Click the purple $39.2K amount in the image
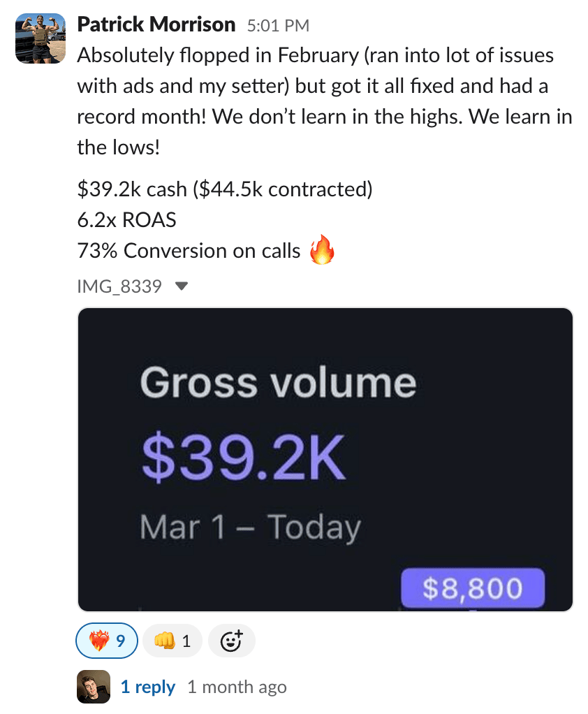The image size is (588, 714). [243, 457]
